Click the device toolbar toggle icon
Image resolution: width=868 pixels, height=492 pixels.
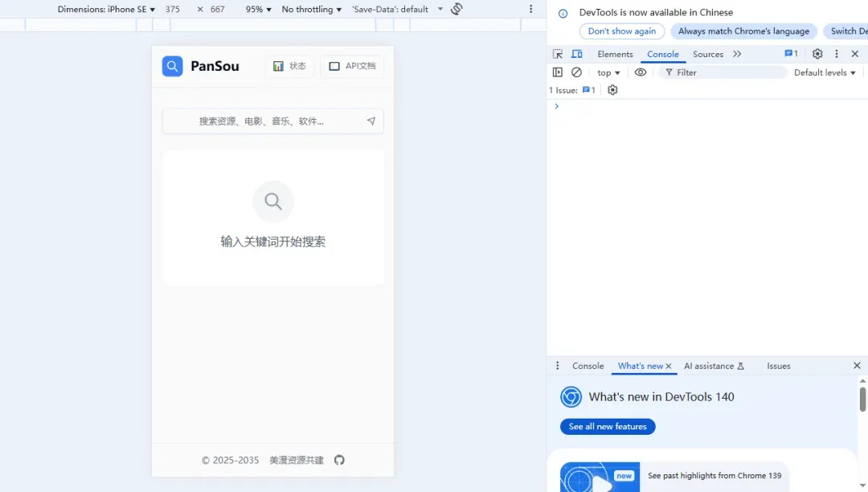tap(576, 53)
